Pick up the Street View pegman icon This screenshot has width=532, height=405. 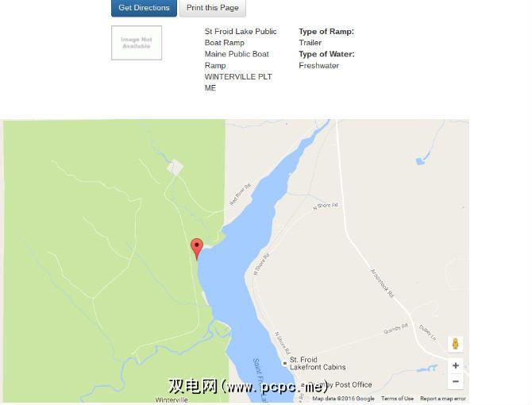pyautogui.click(x=455, y=344)
